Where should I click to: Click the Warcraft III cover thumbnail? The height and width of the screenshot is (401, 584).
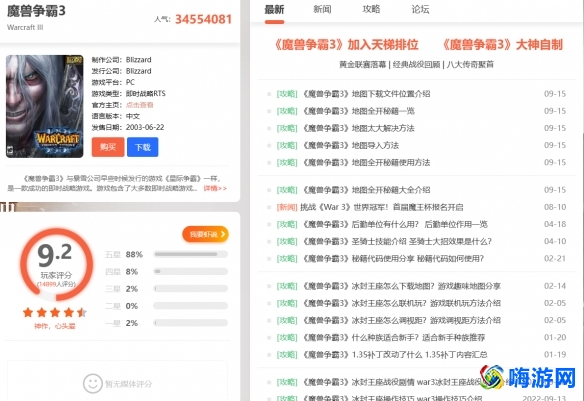(x=45, y=106)
